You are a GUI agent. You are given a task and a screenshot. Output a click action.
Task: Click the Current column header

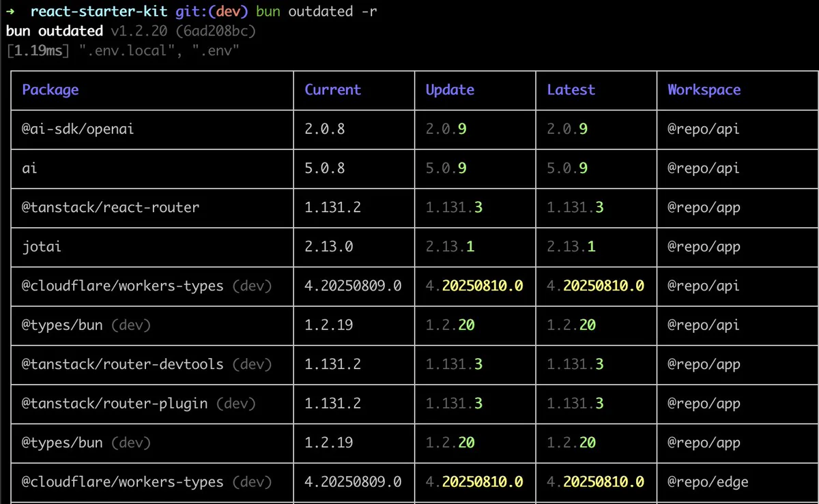tap(333, 90)
